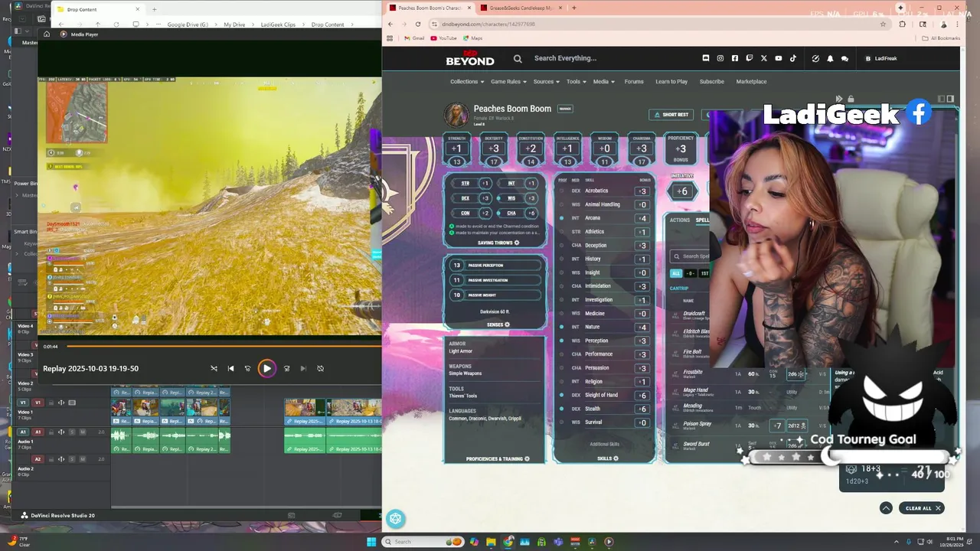The width and height of the screenshot is (980, 551).
Task: Open the LadiFreak account menu
Action: (x=881, y=58)
